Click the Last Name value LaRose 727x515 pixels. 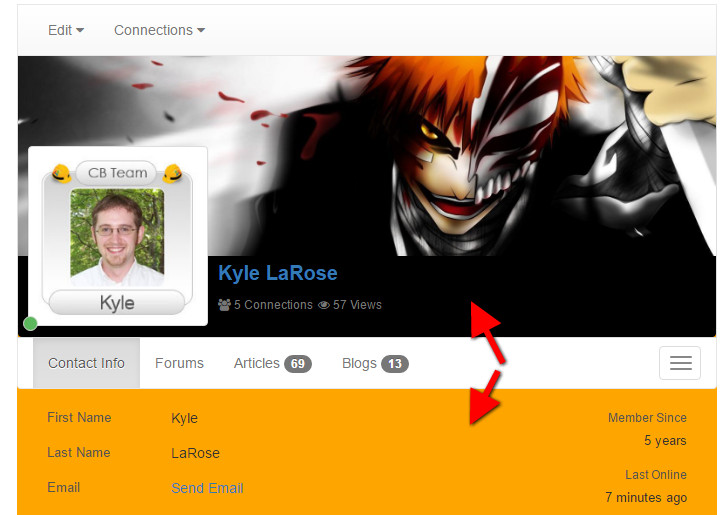pos(195,453)
